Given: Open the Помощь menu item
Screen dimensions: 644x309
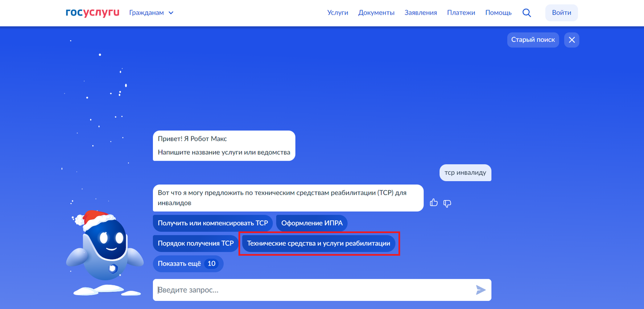Looking at the screenshot, I should click(x=499, y=12).
